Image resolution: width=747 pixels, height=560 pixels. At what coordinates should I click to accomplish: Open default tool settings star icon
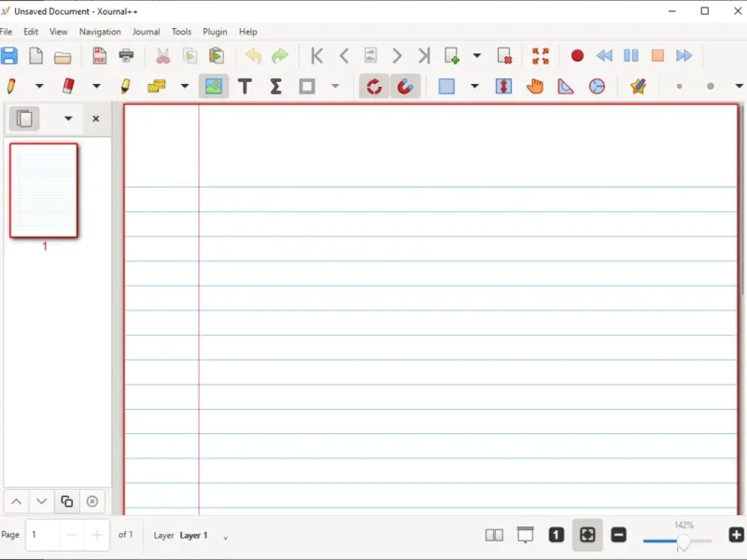pyautogui.click(x=638, y=86)
